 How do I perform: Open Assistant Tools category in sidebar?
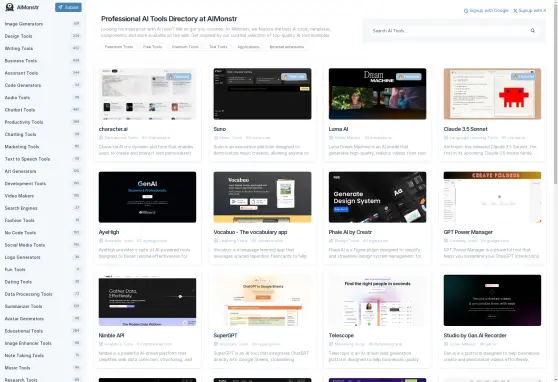pyautogui.click(x=42, y=73)
